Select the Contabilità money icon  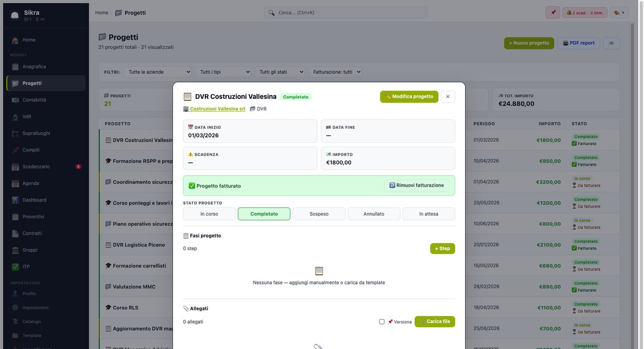tap(15, 100)
